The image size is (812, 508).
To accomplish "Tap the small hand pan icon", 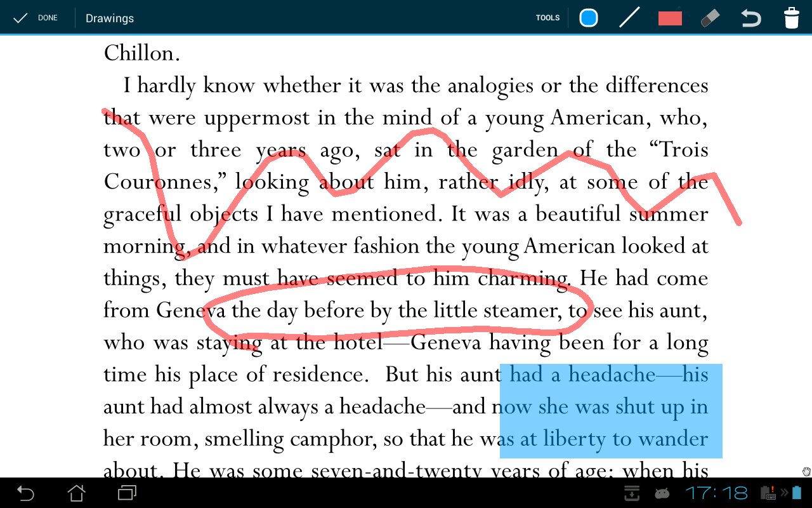I will (806, 471).
